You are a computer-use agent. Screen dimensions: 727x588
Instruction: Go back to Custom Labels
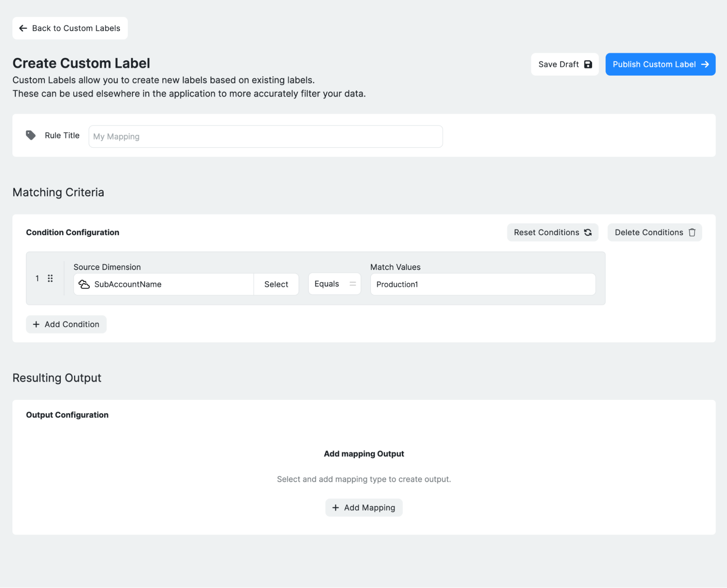click(x=70, y=28)
